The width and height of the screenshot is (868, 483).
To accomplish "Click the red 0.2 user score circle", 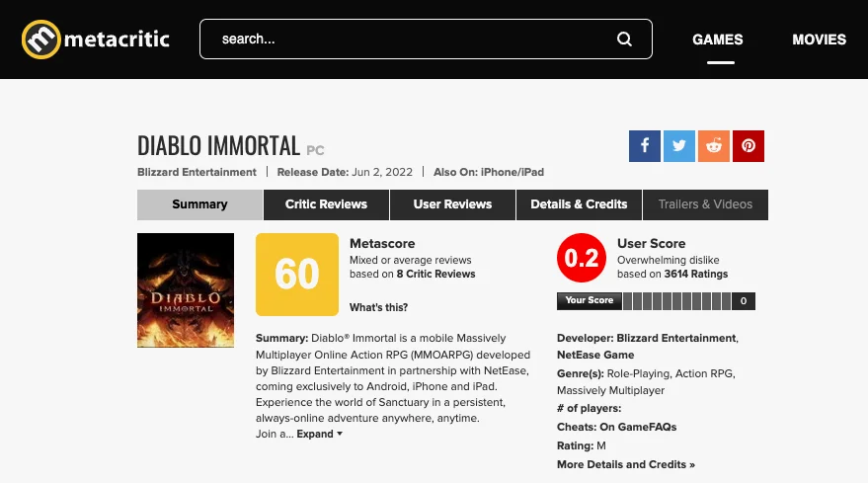I will point(582,258).
